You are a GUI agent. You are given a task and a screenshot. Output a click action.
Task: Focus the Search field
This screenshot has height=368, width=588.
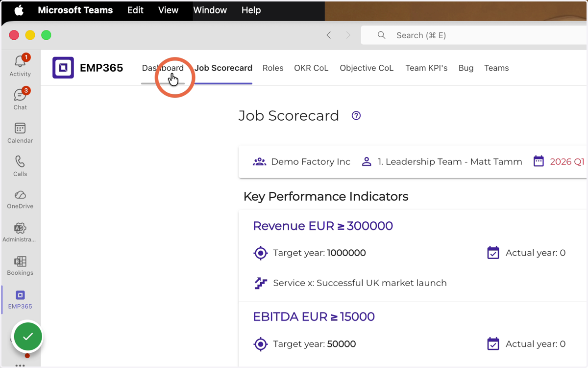pos(474,35)
